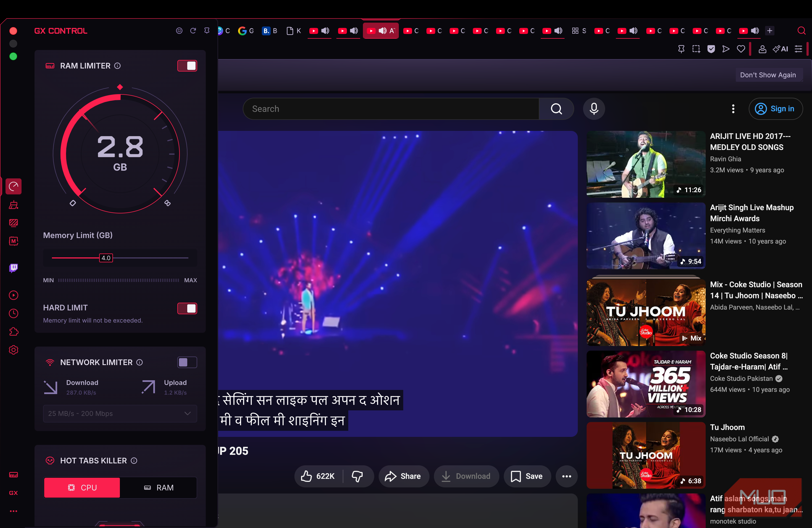The image size is (812, 528).
Task: Open sidebar three-dots more options
Action: [14, 511]
